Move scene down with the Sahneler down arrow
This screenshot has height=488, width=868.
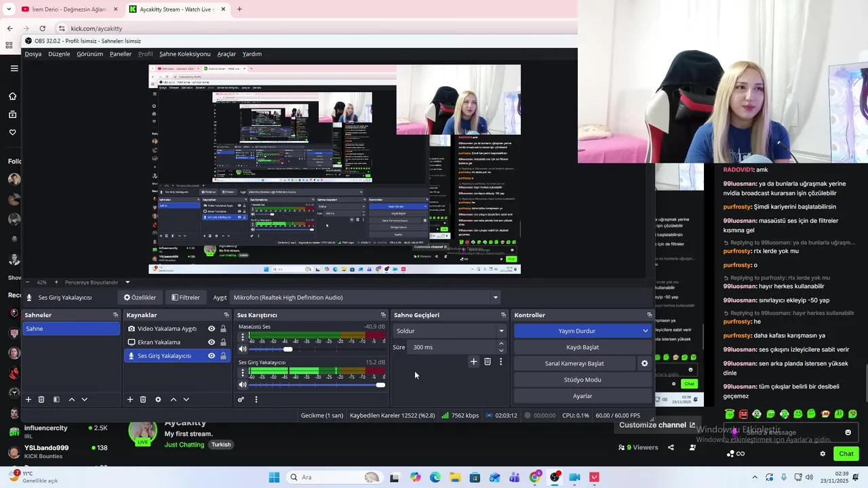[84, 399]
